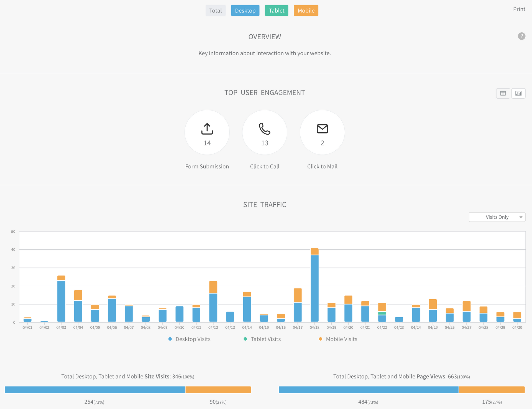Image resolution: width=532 pixels, height=409 pixels.
Task: Click the orange mobile Page Views bar
Action: [x=492, y=390]
